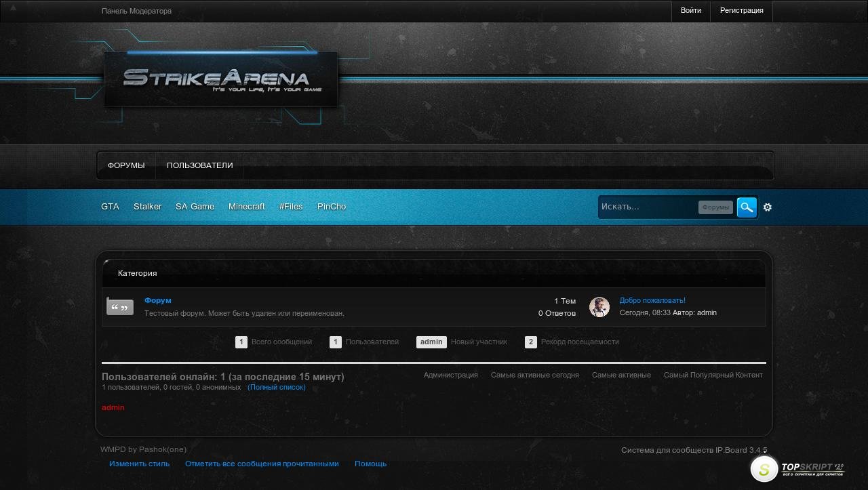Click Система для сообществ IP.Board link

coord(694,451)
